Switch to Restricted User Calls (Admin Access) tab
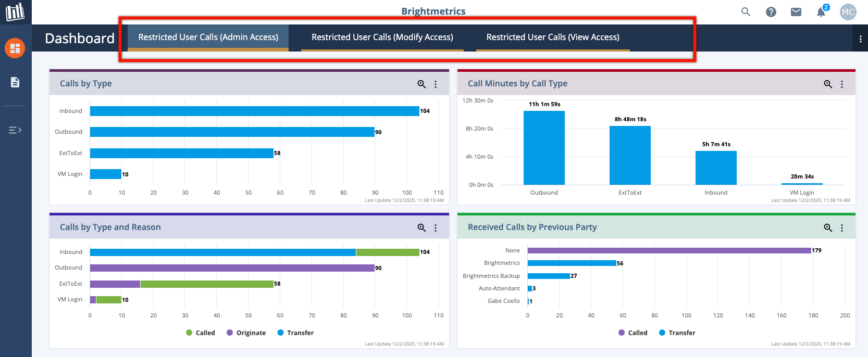Viewport: 868px width, 357px height. tap(208, 37)
